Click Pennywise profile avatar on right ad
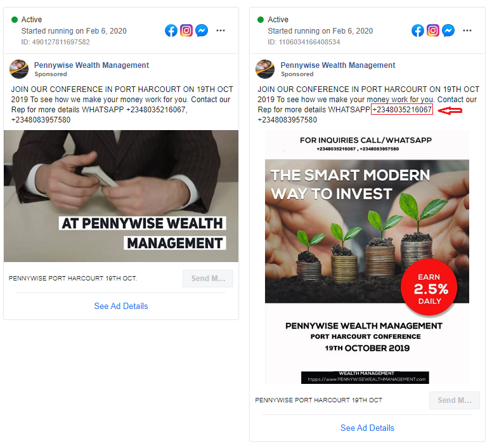This screenshot has width=492, height=448. pyautogui.click(x=265, y=69)
